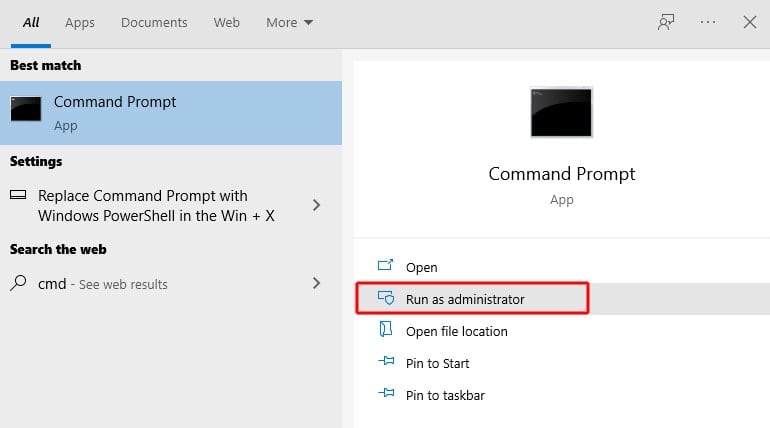The width and height of the screenshot is (770, 428).
Task: Click the Settings section header
Action: [36, 161]
